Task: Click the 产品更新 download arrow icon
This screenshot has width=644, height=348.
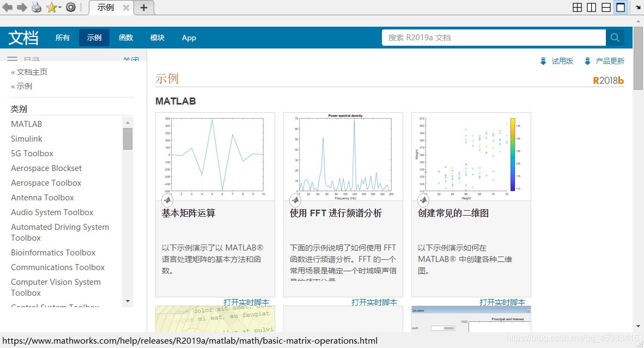Action: pyautogui.click(x=587, y=61)
